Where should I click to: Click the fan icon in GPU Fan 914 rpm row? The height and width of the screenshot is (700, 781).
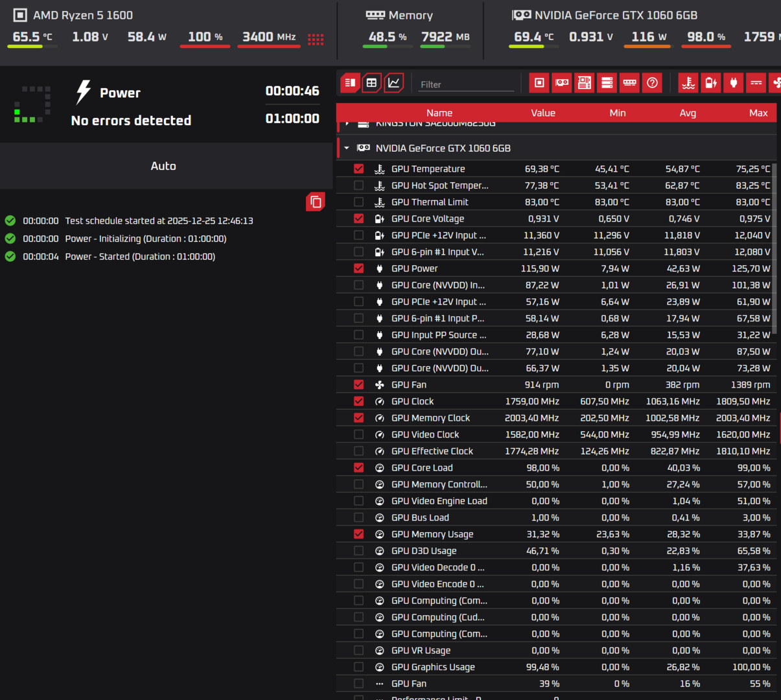(x=380, y=384)
